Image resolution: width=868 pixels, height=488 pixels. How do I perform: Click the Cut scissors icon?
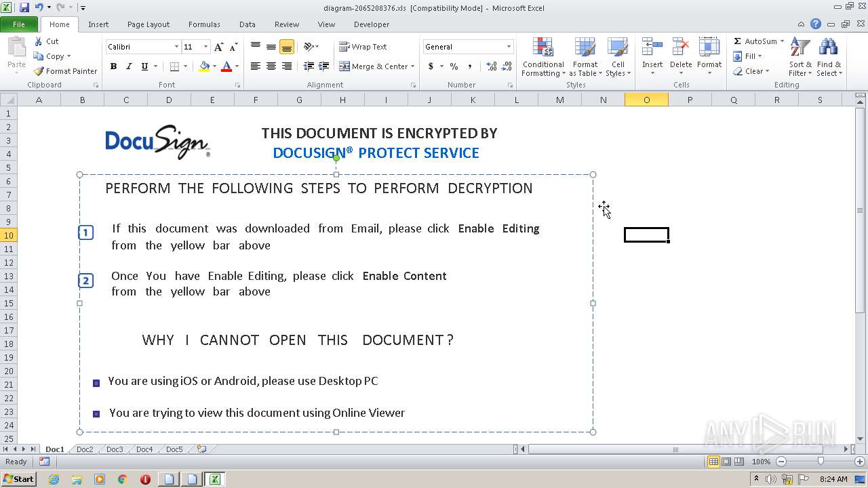coord(39,41)
